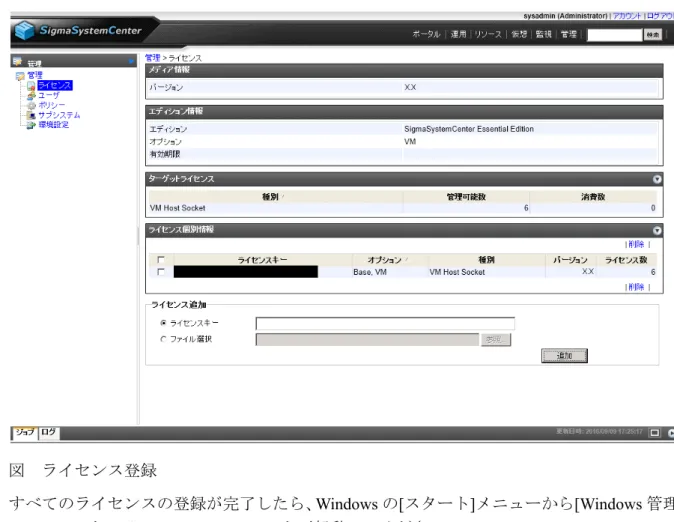Sort license detail table by オプション
Screen dimensions: 674x522
click(x=384, y=260)
